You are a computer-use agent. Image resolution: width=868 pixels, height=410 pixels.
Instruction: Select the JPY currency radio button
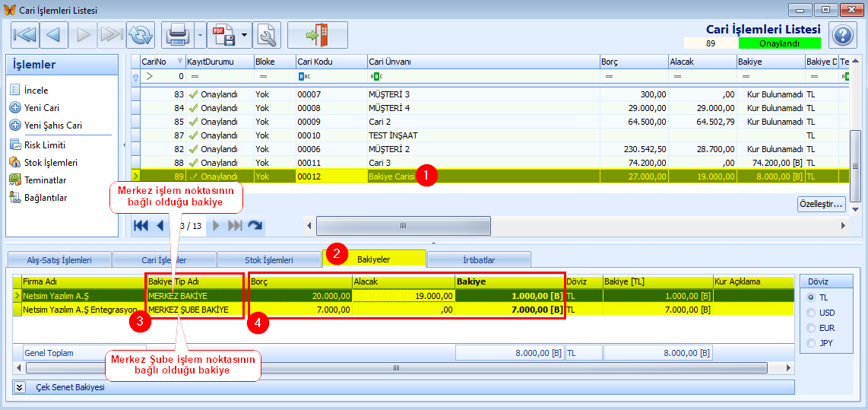(x=811, y=343)
